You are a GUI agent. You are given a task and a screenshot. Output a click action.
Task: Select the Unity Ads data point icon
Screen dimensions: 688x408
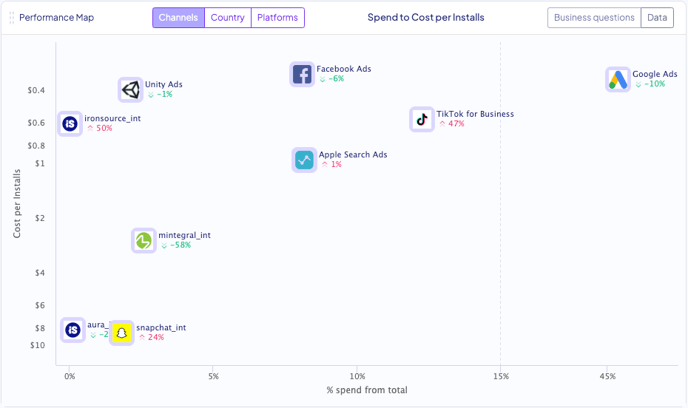coord(131,90)
